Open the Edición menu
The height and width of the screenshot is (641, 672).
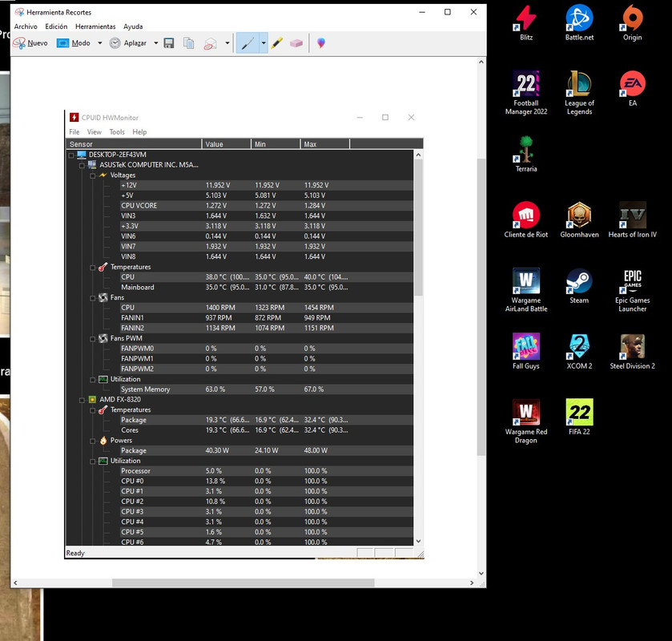pos(56,26)
